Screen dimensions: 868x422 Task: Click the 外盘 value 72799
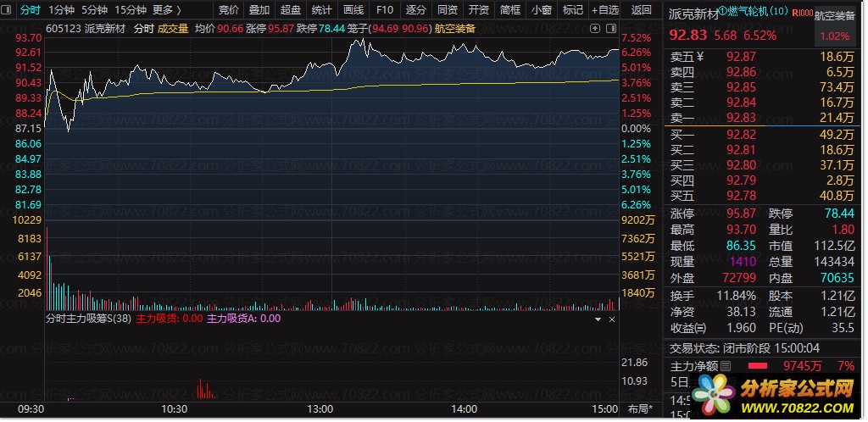pyautogui.click(x=738, y=278)
